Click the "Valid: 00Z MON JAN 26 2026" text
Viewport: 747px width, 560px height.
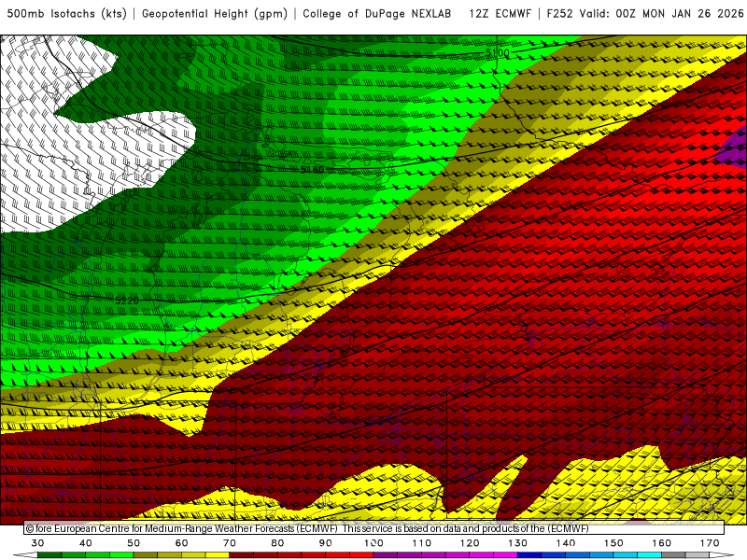coord(661,14)
